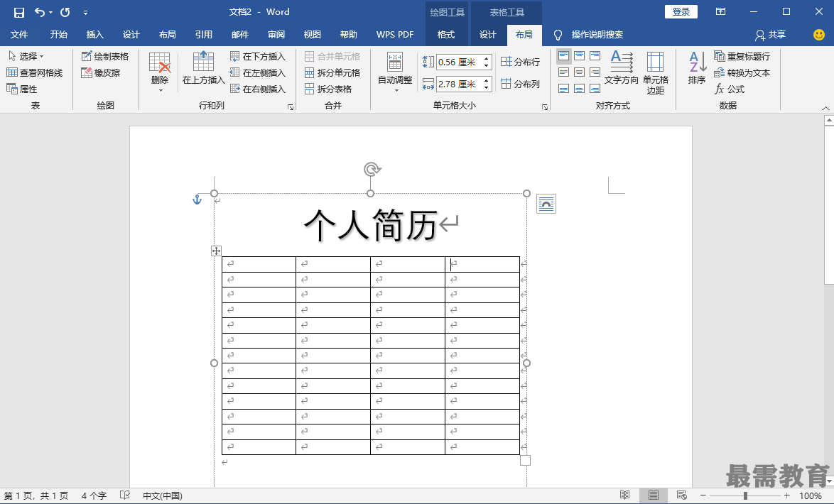This screenshot has height=504, width=834.
Task: Open table 属性 properties
Action: click(22, 89)
